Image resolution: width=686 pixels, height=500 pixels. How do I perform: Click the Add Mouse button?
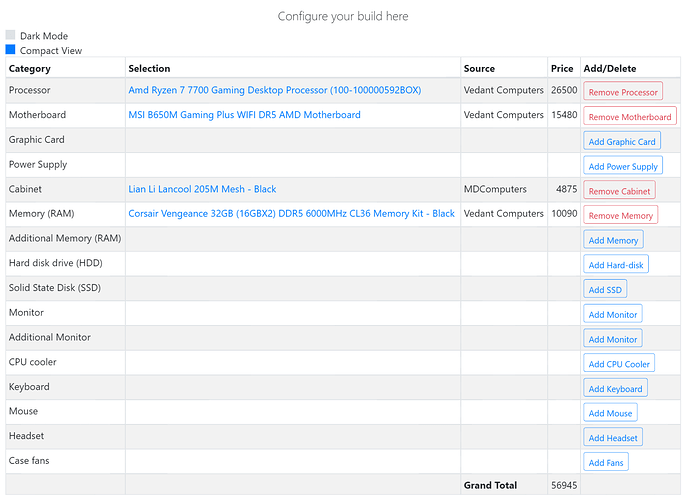[x=610, y=413]
